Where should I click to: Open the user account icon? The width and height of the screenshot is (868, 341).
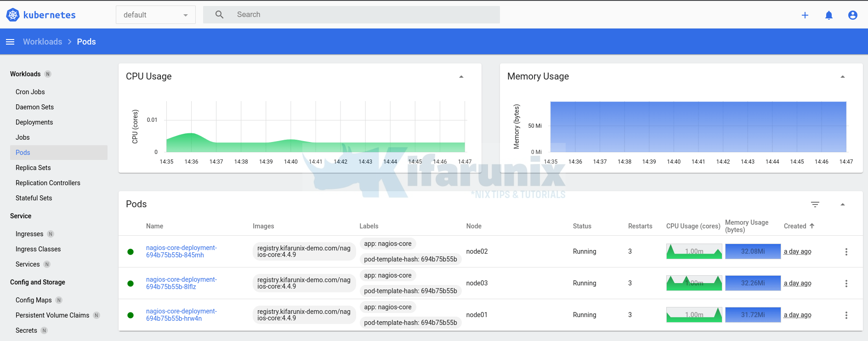click(x=852, y=15)
